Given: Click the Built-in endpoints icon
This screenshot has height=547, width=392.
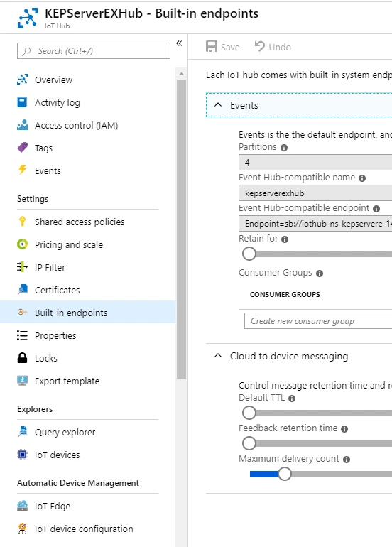Looking at the screenshot, I should pyautogui.click(x=22, y=312).
